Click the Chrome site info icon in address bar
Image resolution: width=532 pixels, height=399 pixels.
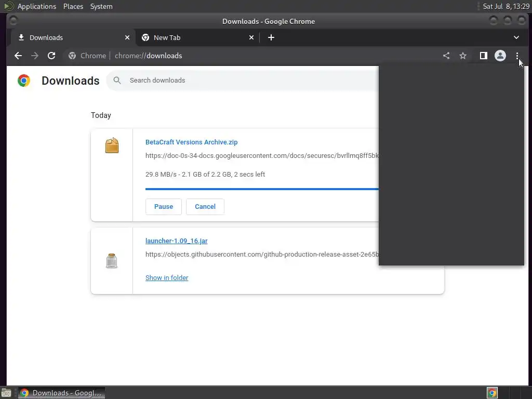(72, 56)
